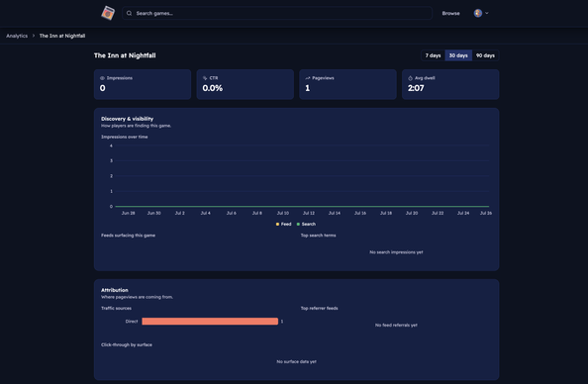This screenshot has width=588, height=384.
Task: Toggle the Search legend series
Action: [306, 224]
